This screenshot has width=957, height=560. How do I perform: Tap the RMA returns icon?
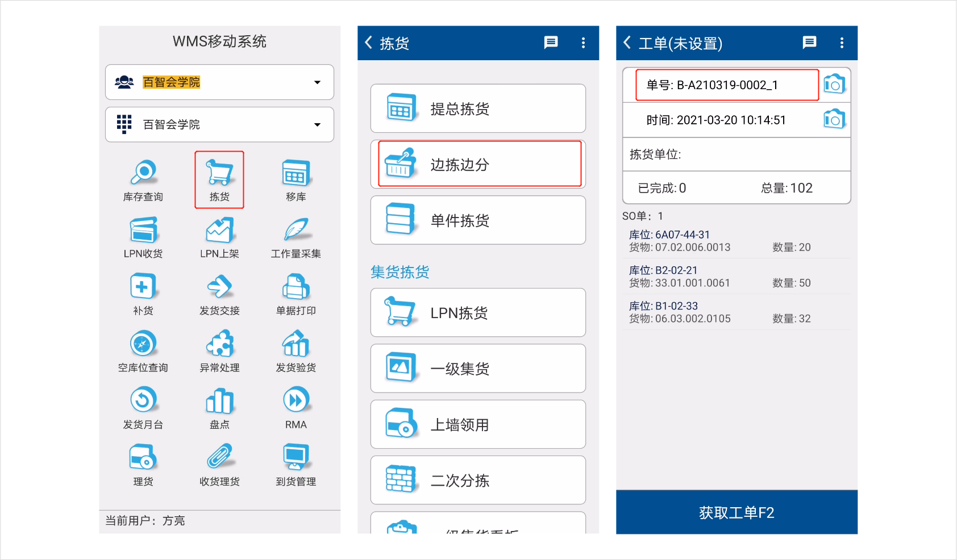tap(296, 407)
